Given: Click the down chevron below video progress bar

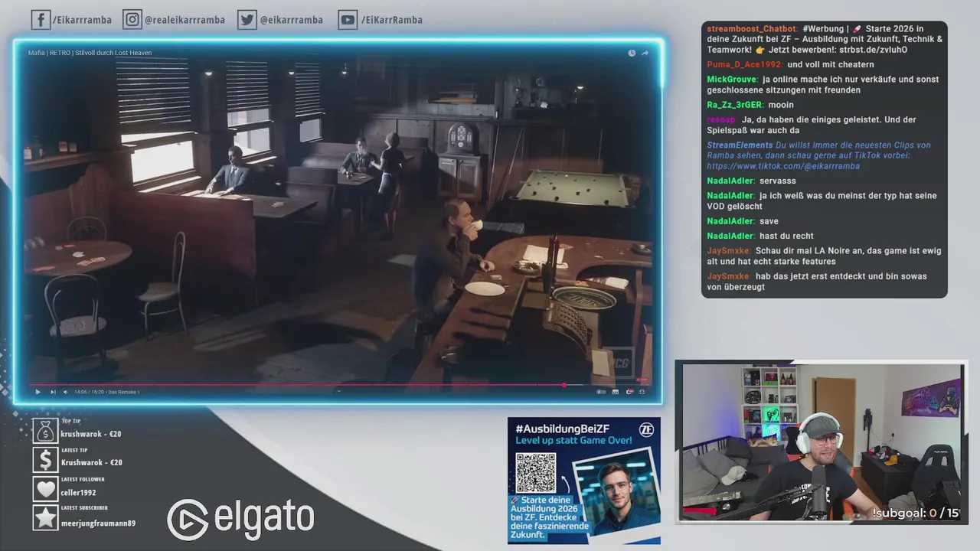Looking at the screenshot, I should [x=338, y=391].
